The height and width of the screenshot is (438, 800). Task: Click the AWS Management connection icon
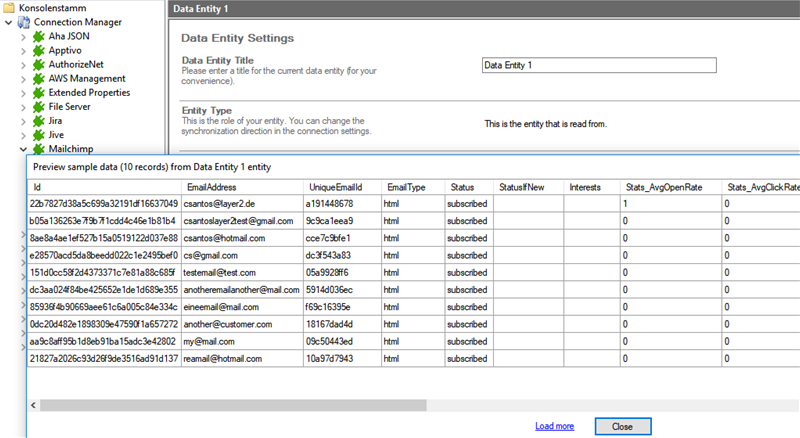pyautogui.click(x=40, y=78)
